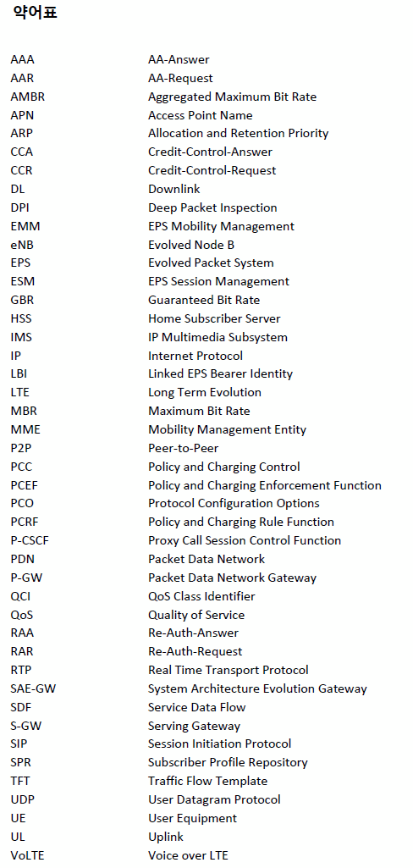
Task: Click Packet Data Network Gateway definition
Action: 232,578
